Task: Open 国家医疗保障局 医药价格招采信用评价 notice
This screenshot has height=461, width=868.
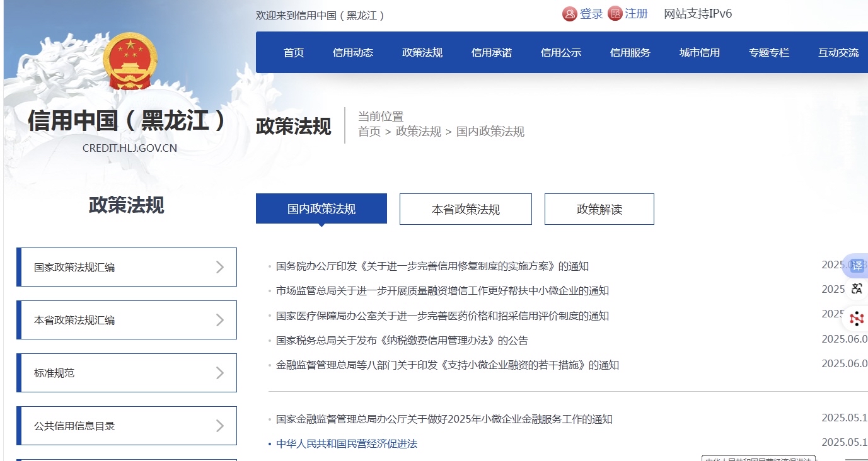Action: click(x=443, y=316)
